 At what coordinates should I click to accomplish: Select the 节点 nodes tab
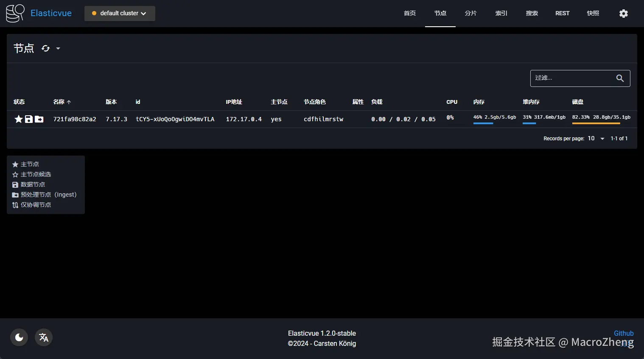click(440, 14)
